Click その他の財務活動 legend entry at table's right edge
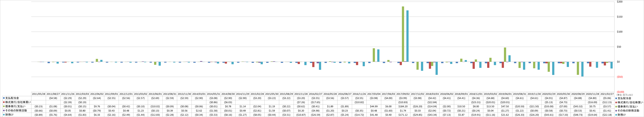This screenshot has width=644, height=117. click(x=628, y=111)
